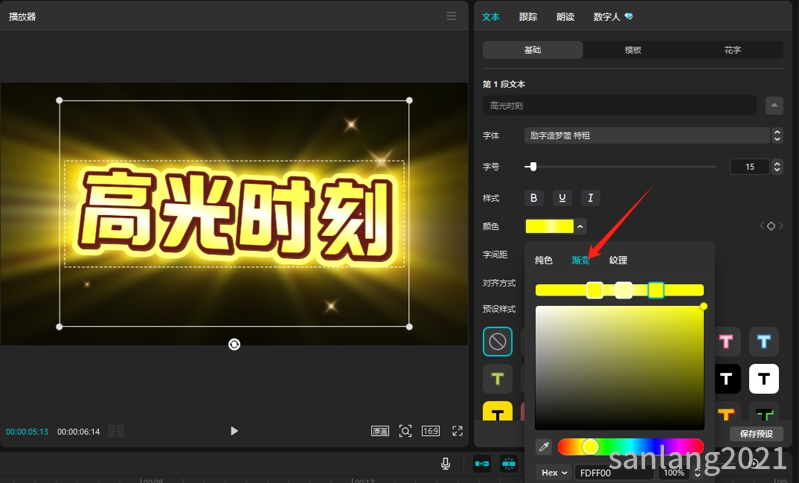Select the 花字 fancy text sub-tab

[732, 50]
